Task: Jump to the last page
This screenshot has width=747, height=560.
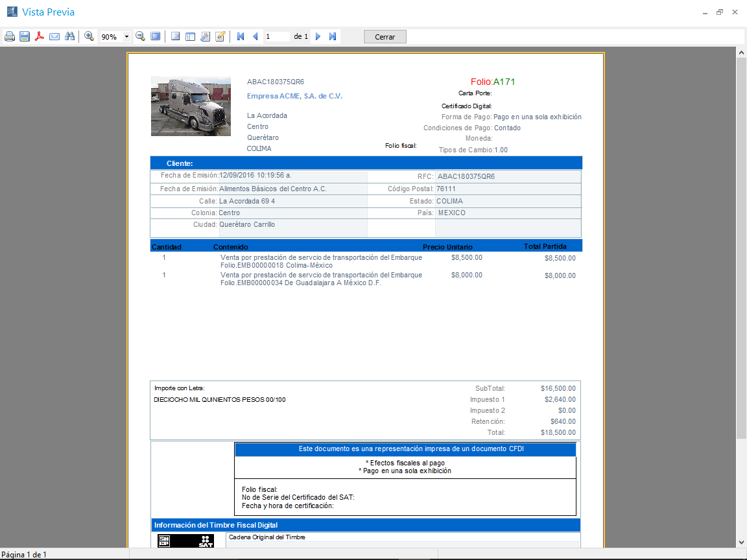Action: (x=333, y=37)
